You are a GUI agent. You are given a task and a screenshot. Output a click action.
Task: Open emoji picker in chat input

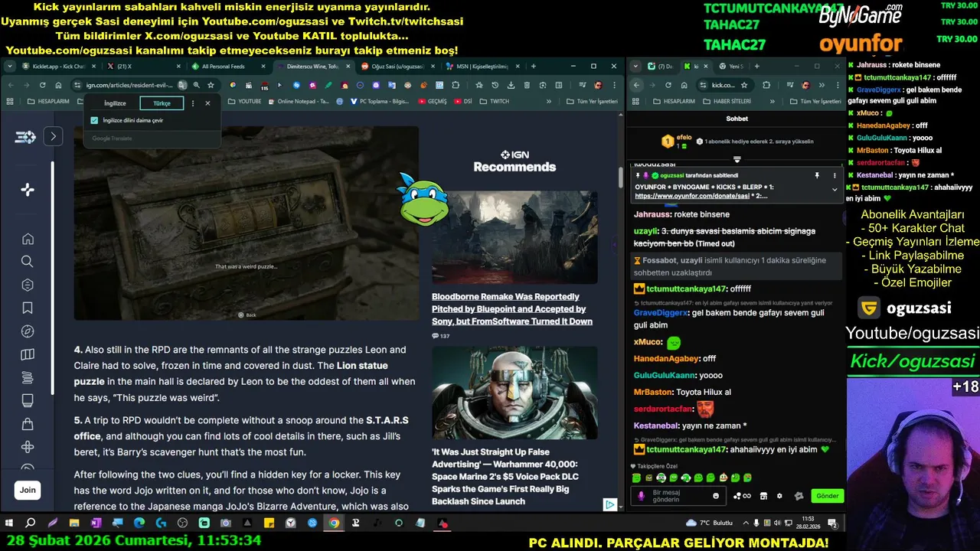tap(717, 496)
